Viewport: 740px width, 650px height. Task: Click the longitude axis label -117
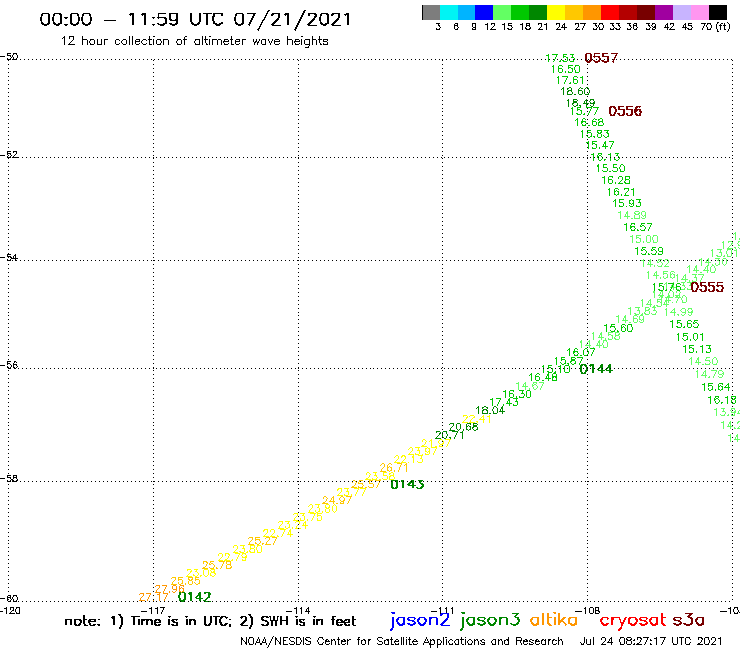click(153, 611)
